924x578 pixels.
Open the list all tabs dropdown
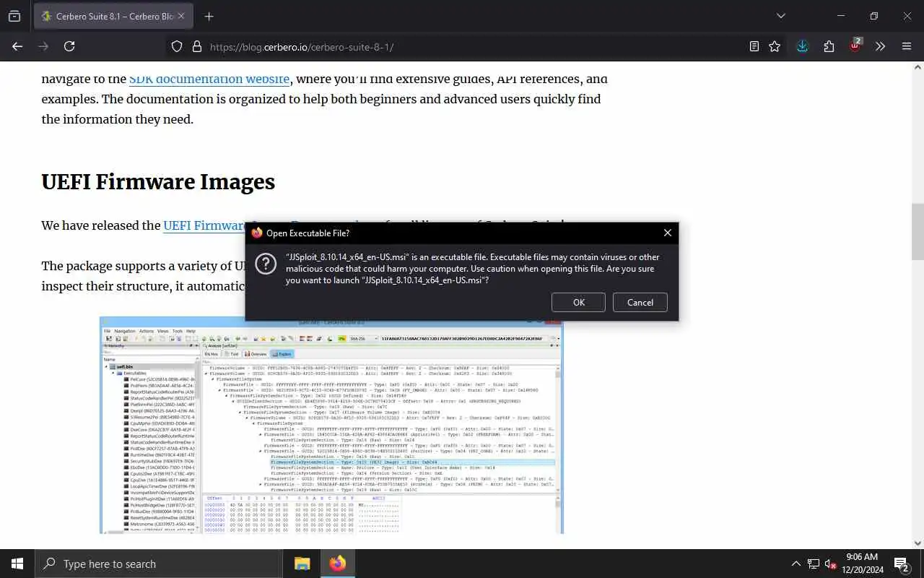tap(780, 16)
